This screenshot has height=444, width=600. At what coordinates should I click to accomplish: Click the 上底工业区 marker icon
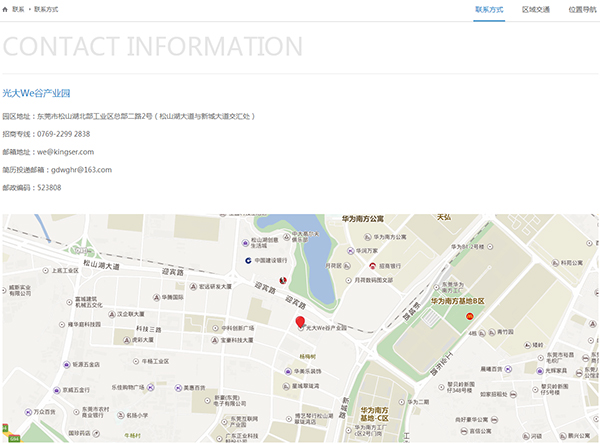click(46, 271)
